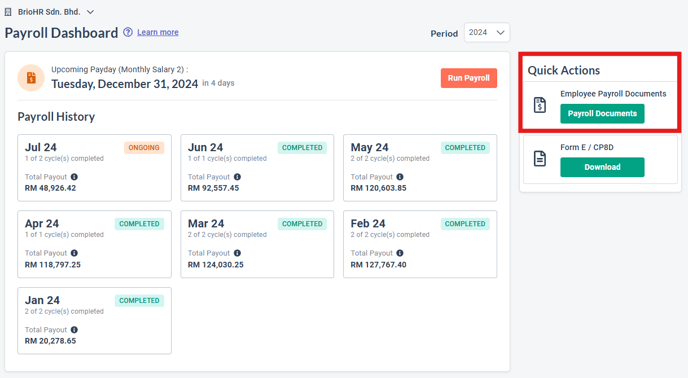The image size is (688, 378).
Task: Click the Form E / CP8D document icon
Action: 540,158
